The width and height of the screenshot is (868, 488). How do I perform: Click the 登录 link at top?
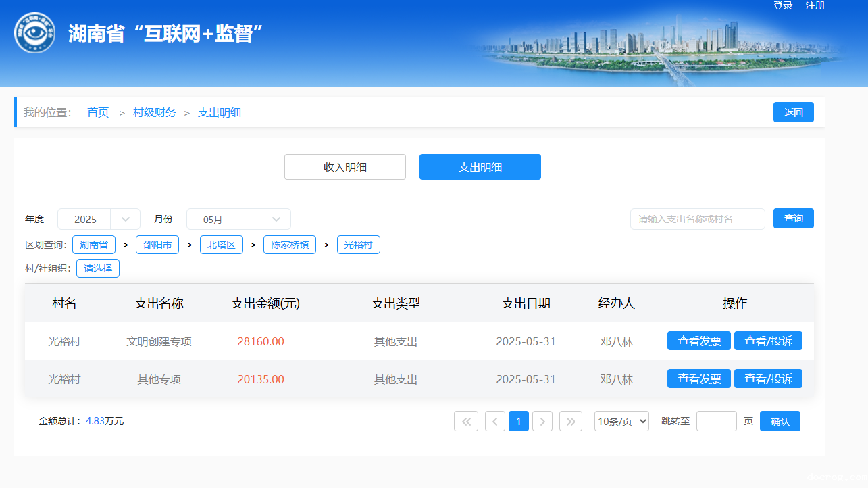coord(782,6)
